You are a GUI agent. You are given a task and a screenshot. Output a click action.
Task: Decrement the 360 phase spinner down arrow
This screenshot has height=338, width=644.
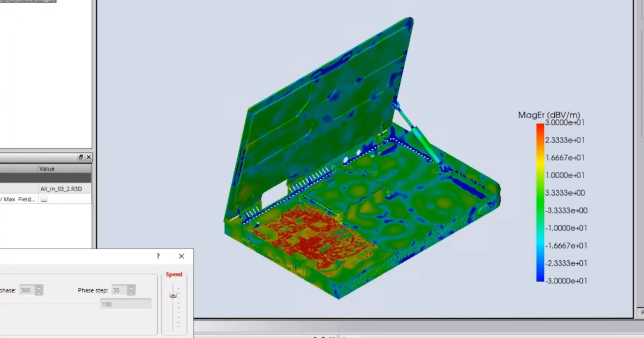point(39,293)
